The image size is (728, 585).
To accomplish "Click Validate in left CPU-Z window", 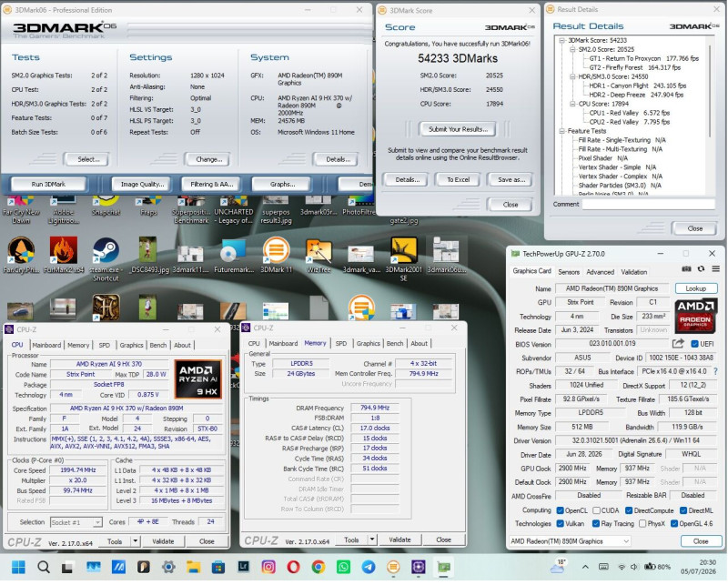I will (x=163, y=541).
